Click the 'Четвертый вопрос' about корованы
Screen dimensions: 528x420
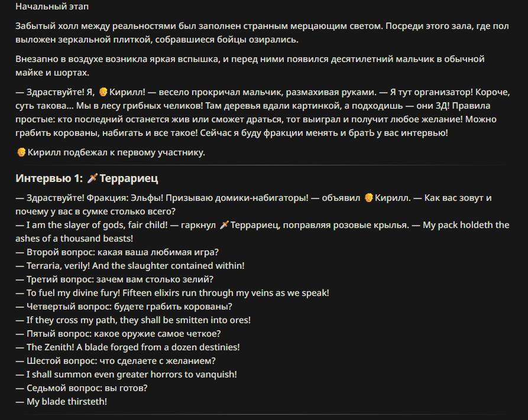coord(124,306)
